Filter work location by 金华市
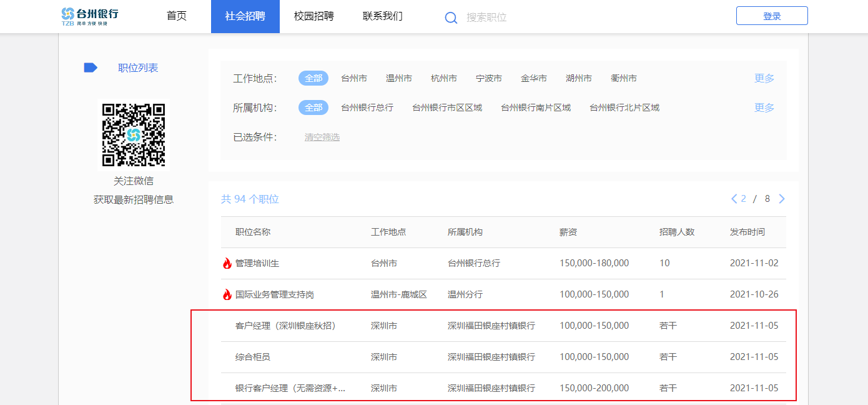Screen dimensions: 868x405 click(534, 78)
